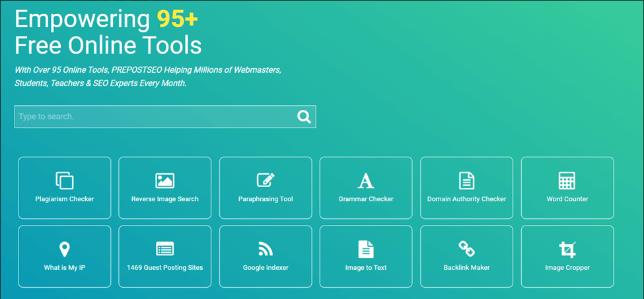Image resolution: width=644 pixels, height=299 pixels.
Task: Open the Grammar Checker label link
Action: coord(366,199)
